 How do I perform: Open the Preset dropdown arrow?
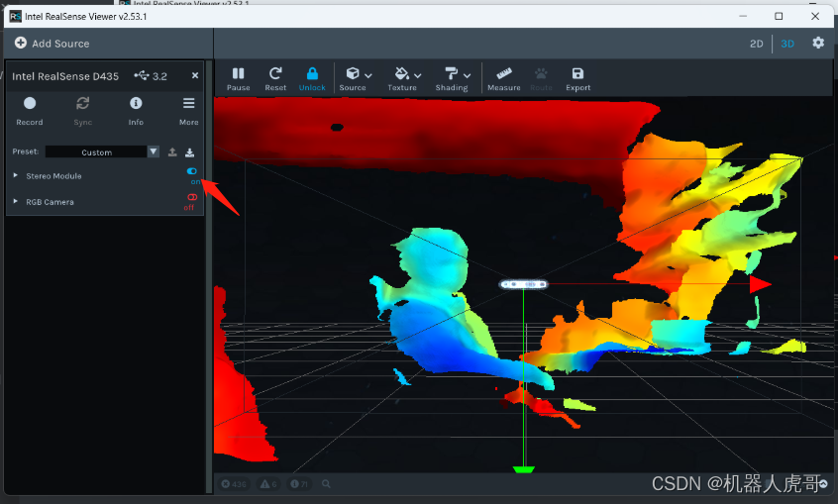154,151
